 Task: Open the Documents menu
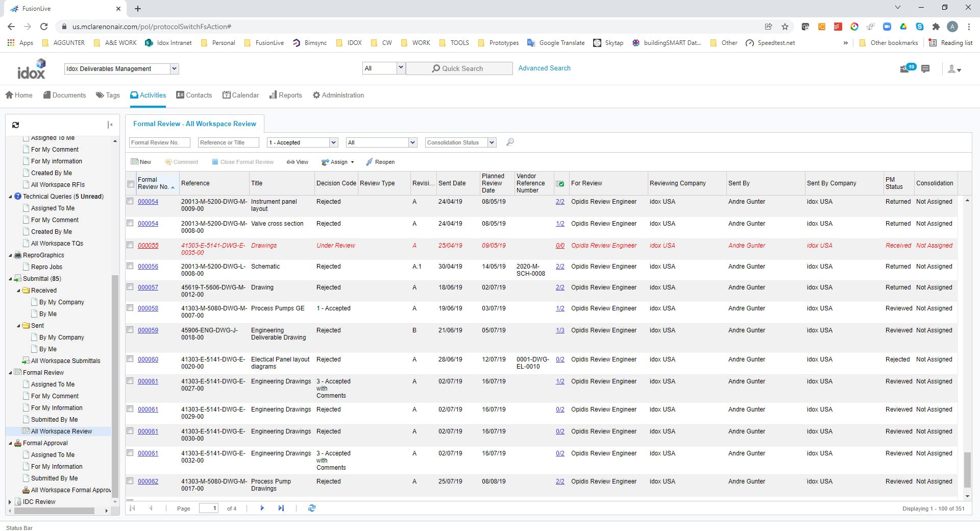pyautogui.click(x=64, y=95)
